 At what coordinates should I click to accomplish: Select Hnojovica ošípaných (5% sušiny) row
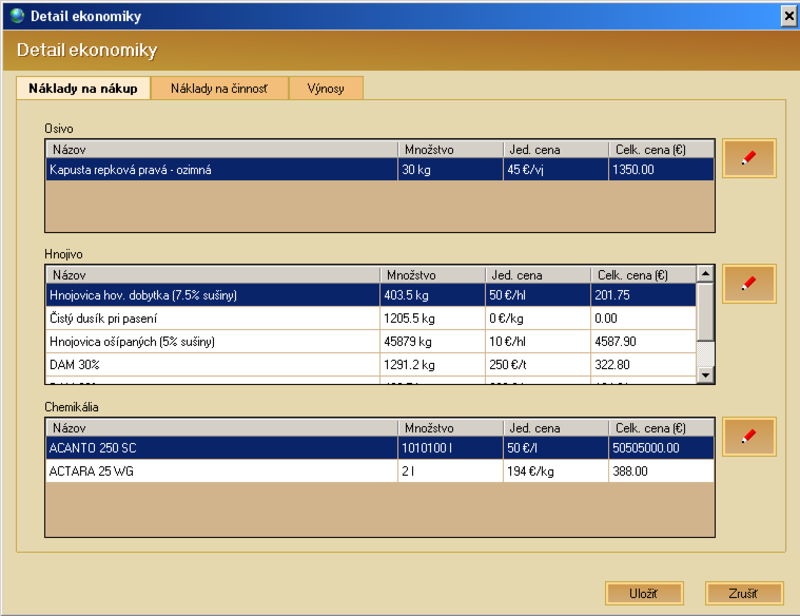coord(371,341)
